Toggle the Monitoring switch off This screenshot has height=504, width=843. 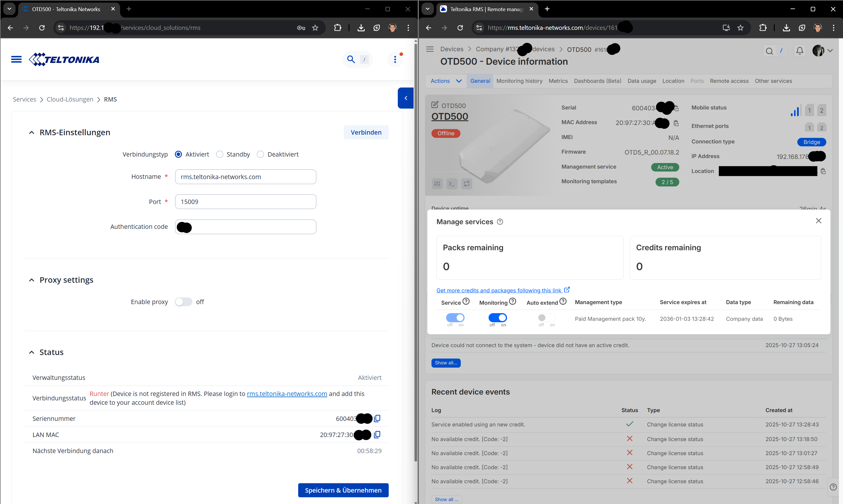pyautogui.click(x=497, y=318)
